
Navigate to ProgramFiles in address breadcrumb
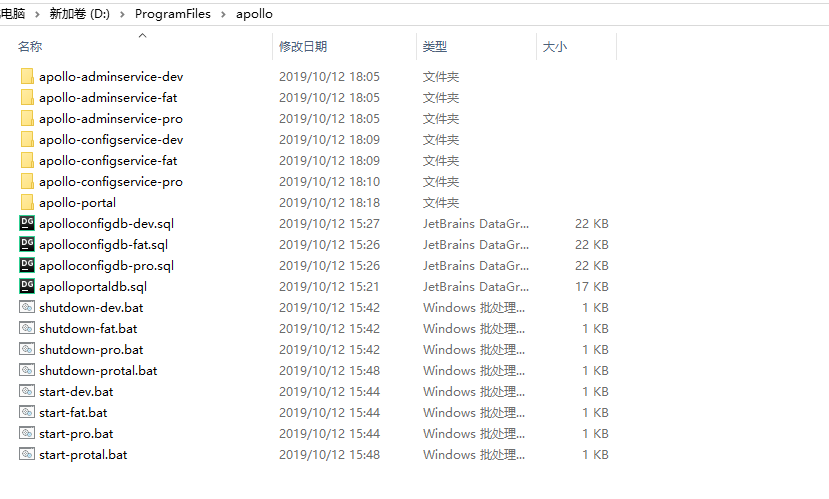[173, 14]
